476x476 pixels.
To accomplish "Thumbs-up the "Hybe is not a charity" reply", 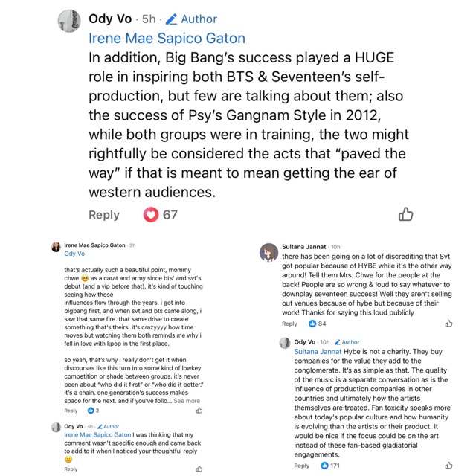I will tap(448, 466).
